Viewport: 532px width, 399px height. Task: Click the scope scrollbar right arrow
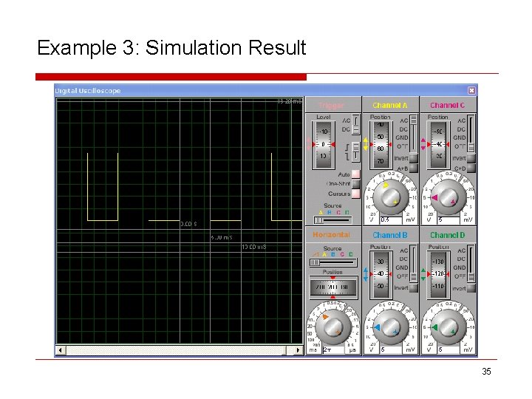coord(298,350)
